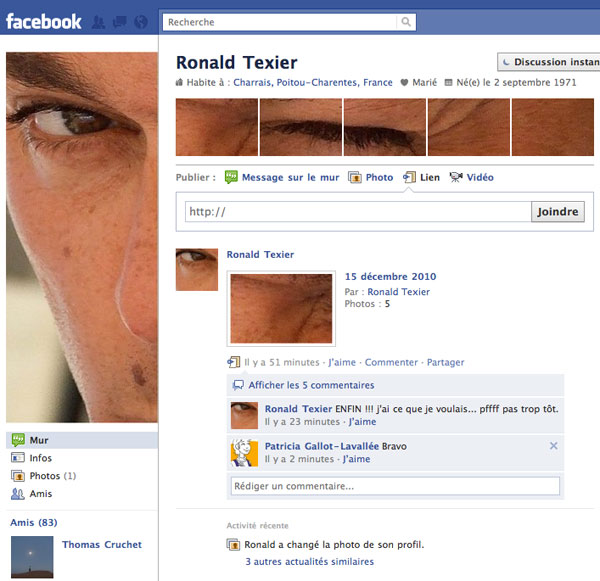Delete Patricia's comment with the X
600x581 pixels.
553,446
